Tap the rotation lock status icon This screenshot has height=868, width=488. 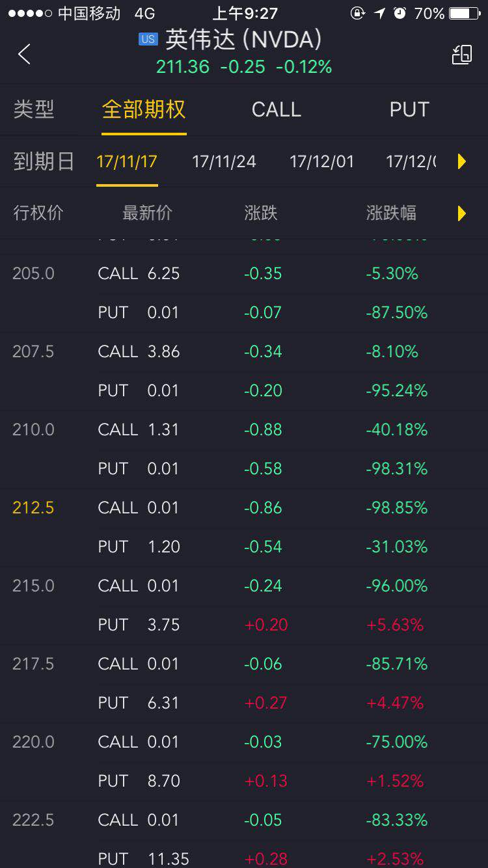tap(358, 13)
